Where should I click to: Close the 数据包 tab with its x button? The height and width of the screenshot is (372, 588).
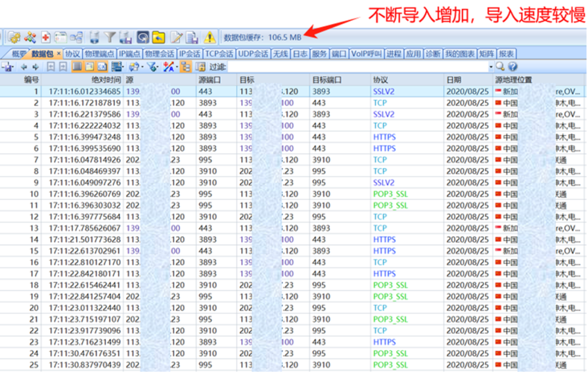[x=60, y=53]
